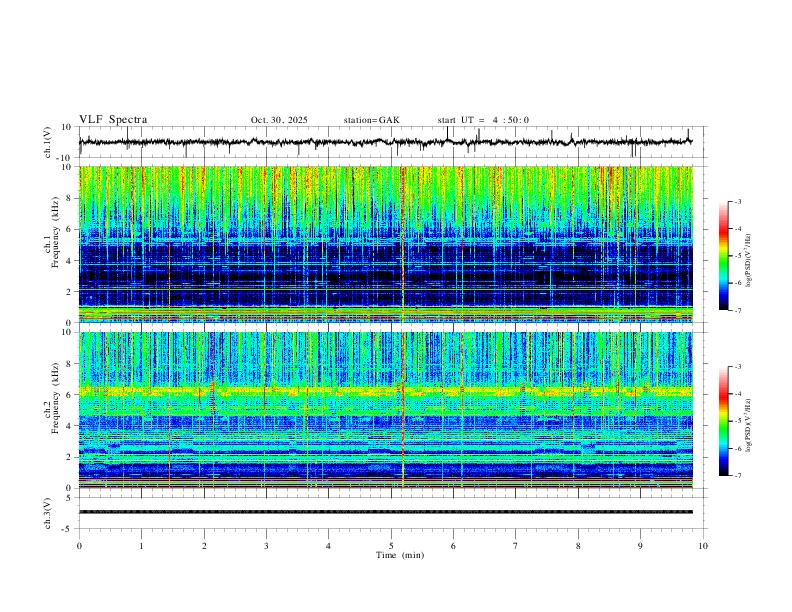Select the 'Time (min)' x-axis label
The height and width of the screenshot is (612, 792).
point(400,555)
